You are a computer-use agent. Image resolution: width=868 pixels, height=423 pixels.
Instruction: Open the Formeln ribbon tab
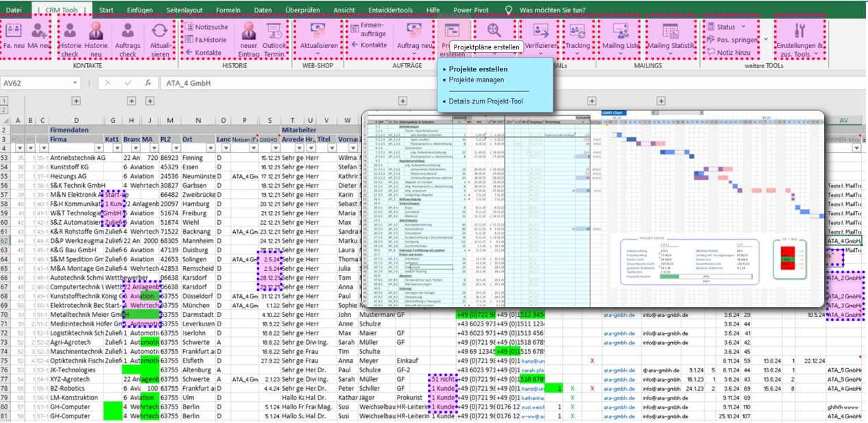click(228, 10)
